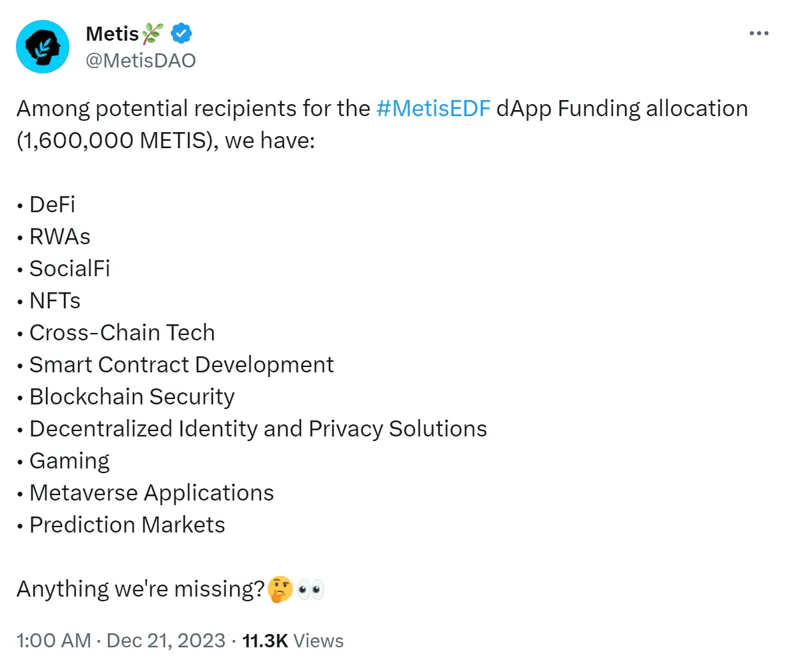The width and height of the screenshot is (788, 672).
Task: Open the #MetisEDF hashtag link
Action: (x=434, y=108)
